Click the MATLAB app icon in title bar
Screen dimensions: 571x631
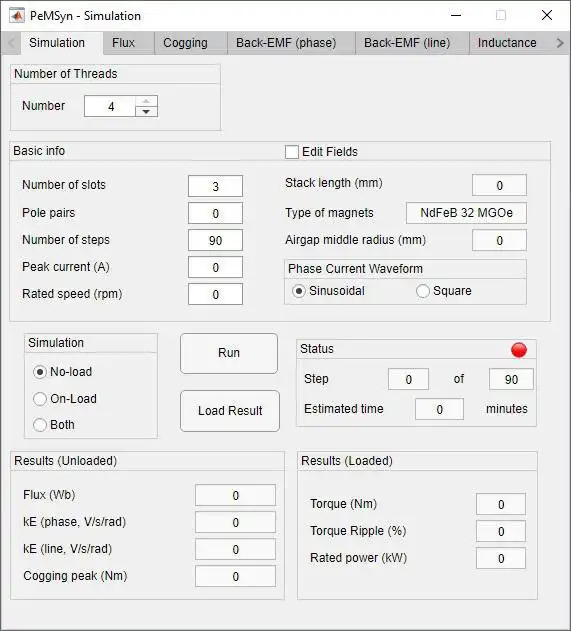[16, 16]
